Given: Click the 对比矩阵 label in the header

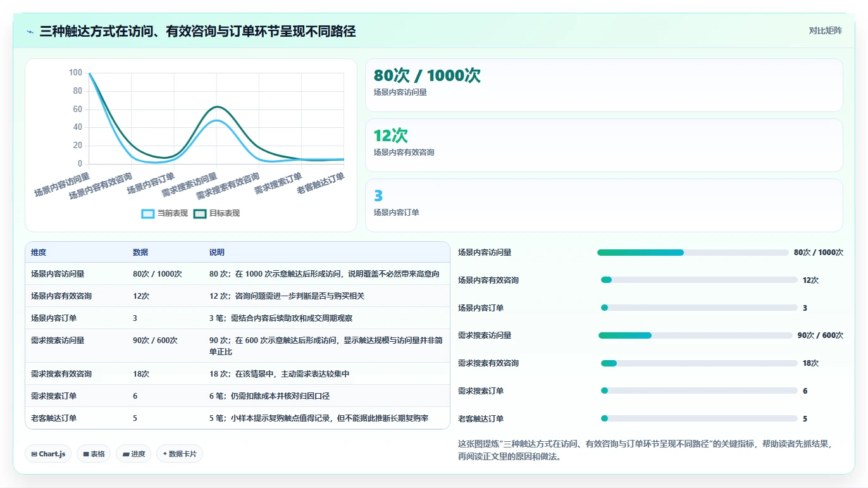Looking at the screenshot, I should (x=825, y=30).
